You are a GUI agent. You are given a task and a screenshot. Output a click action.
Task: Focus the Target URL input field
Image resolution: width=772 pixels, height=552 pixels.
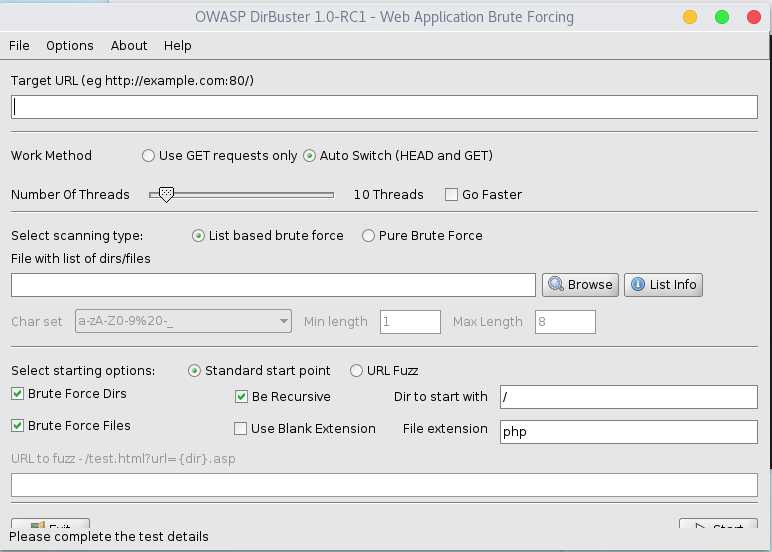tap(384, 107)
